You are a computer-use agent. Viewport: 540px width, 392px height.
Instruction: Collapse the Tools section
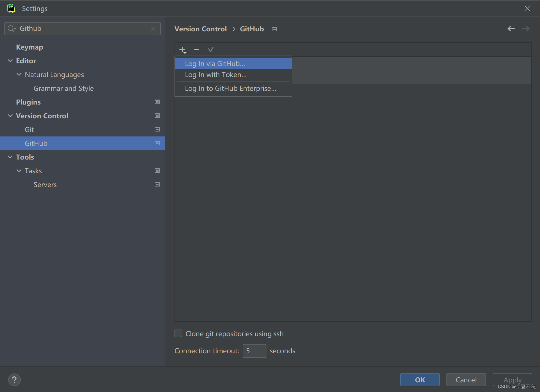[10, 157]
